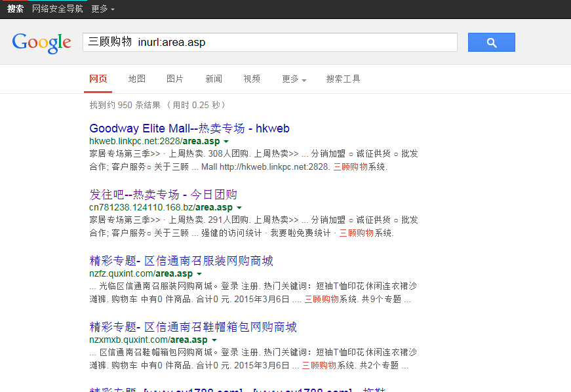This screenshot has width=571, height=392.
Task: Open the Goodway Elite Mall result title
Action: tap(189, 128)
